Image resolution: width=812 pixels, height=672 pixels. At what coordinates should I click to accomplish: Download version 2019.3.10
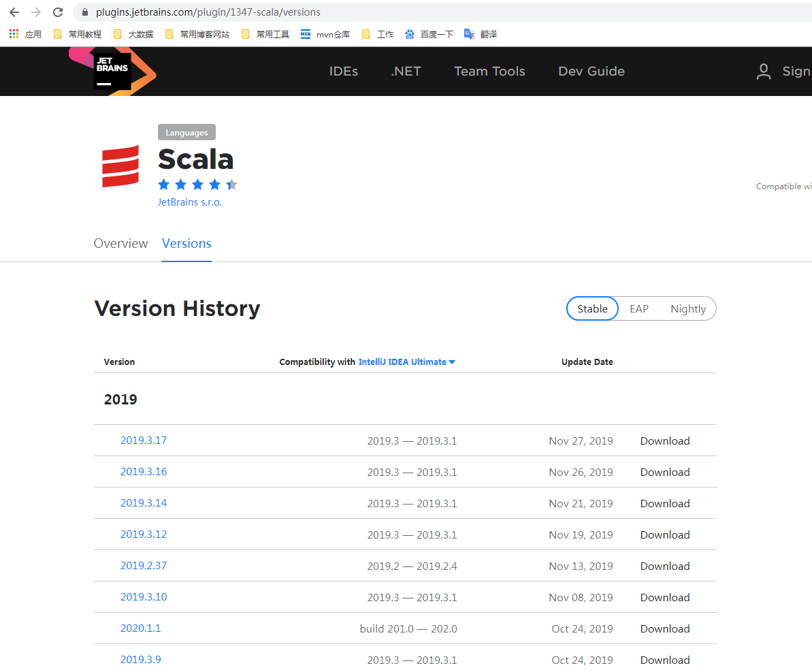pos(665,597)
